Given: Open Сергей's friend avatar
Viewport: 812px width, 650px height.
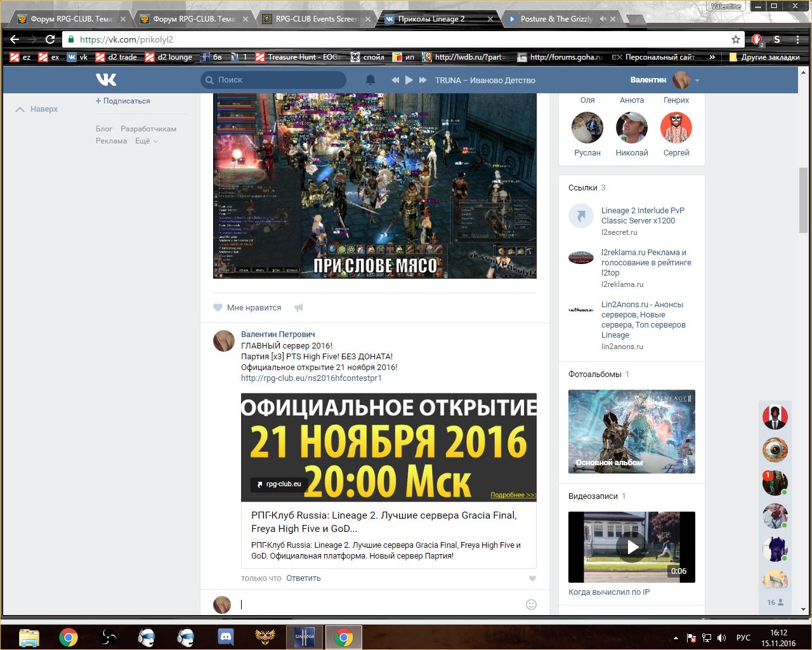Looking at the screenshot, I should tap(676, 128).
